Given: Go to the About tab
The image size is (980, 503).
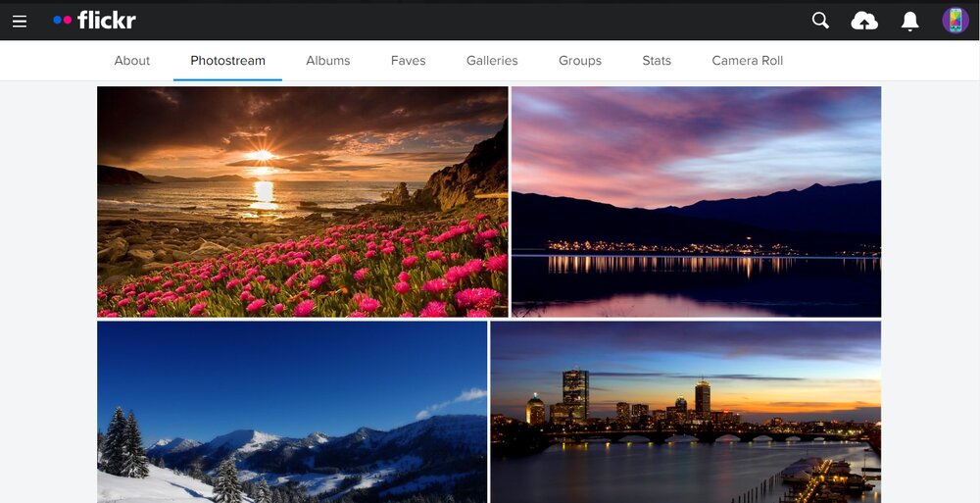Looking at the screenshot, I should (132, 61).
